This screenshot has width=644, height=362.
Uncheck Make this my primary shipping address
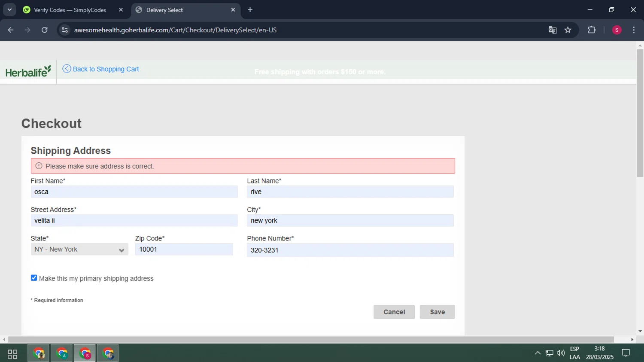click(x=34, y=278)
